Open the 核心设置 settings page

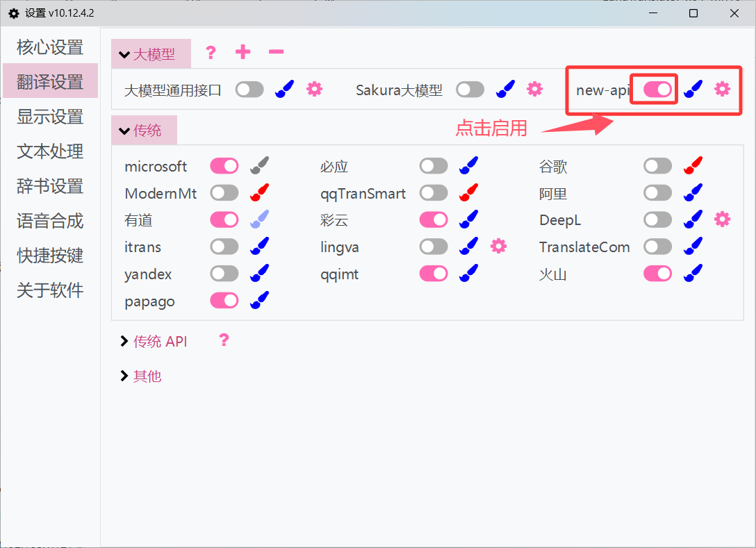pyautogui.click(x=49, y=46)
